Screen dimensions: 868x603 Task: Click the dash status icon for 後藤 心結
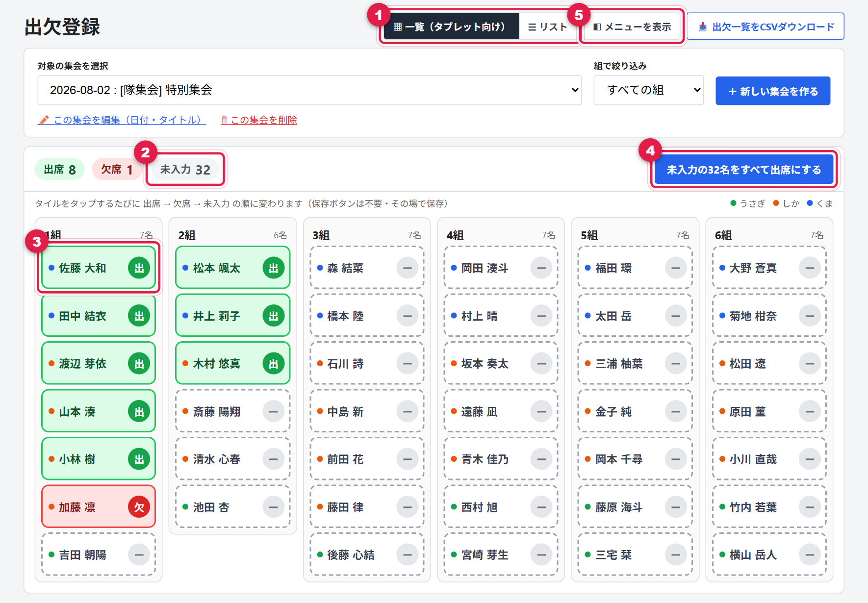[408, 555]
